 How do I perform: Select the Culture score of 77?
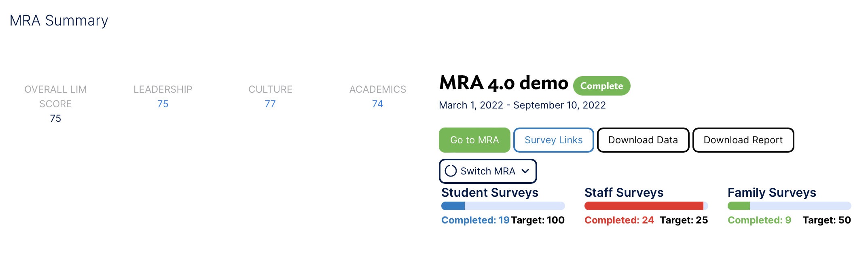click(x=270, y=104)
